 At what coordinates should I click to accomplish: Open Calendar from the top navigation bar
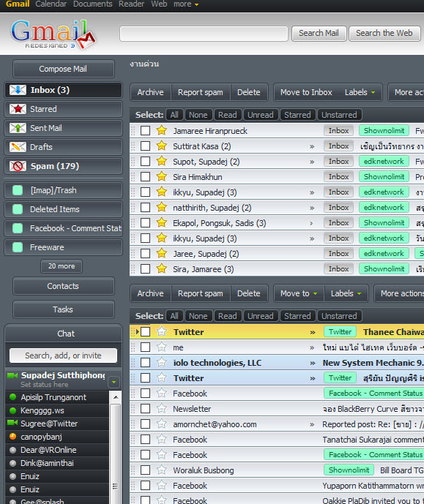coord(51,4)
